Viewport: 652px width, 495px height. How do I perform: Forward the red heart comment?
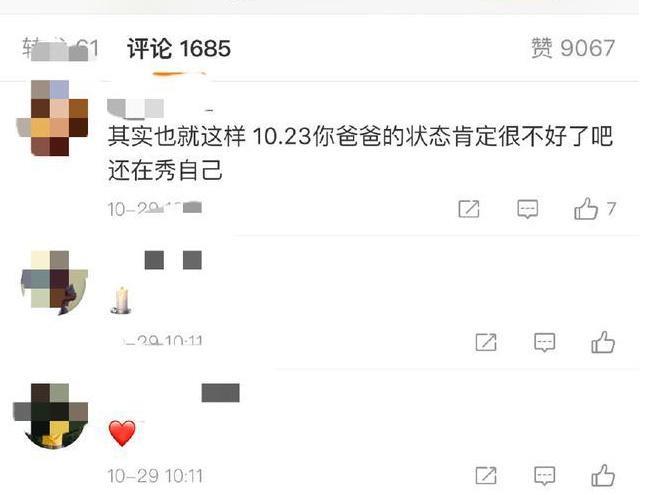tap(486, 476)
